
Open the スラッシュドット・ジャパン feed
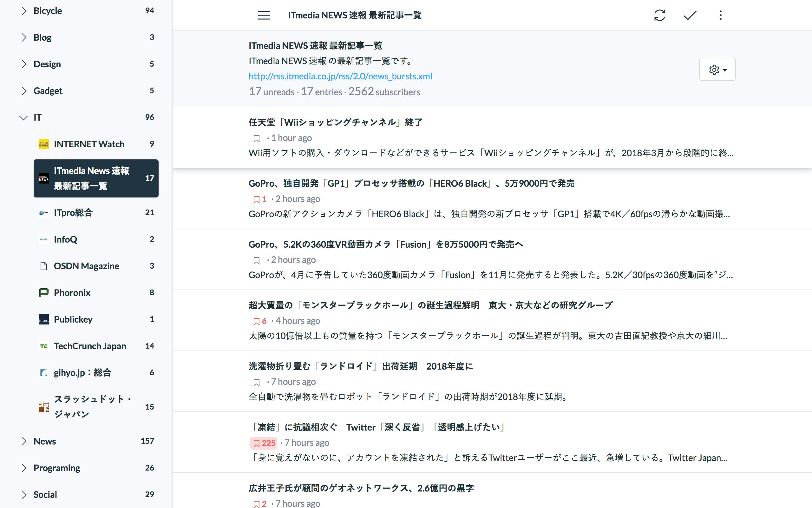(x=96, y=407)
